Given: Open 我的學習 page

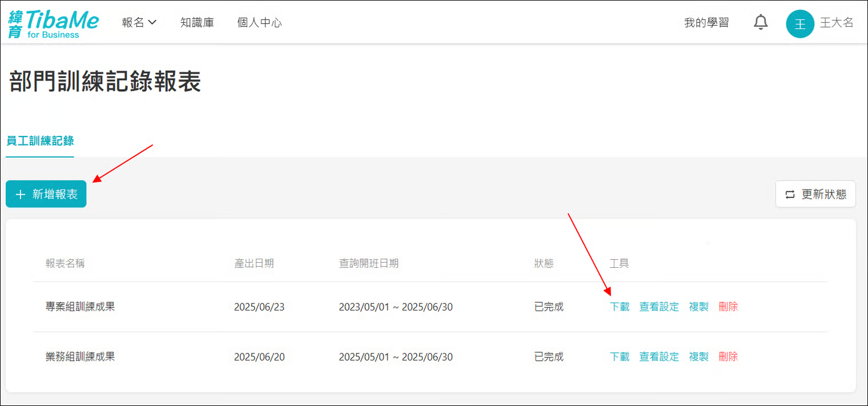Looking at the screenshot, I should [x=706, y=23].
